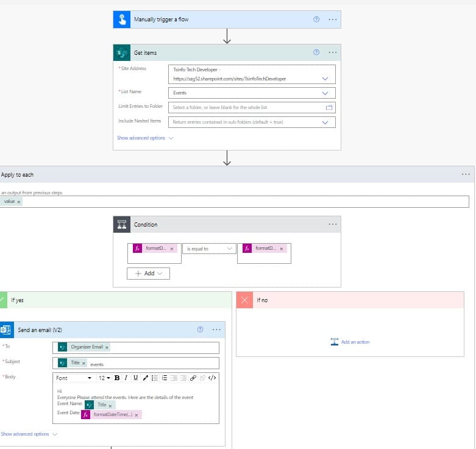Click the email To input field

click(136, 348)
